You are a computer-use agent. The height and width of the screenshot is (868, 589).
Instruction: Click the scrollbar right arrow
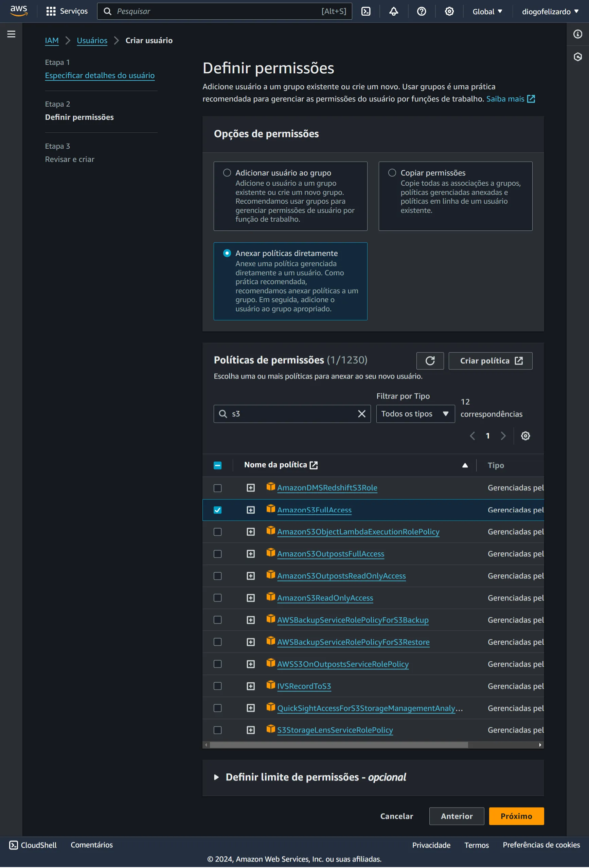click(540, 745)
